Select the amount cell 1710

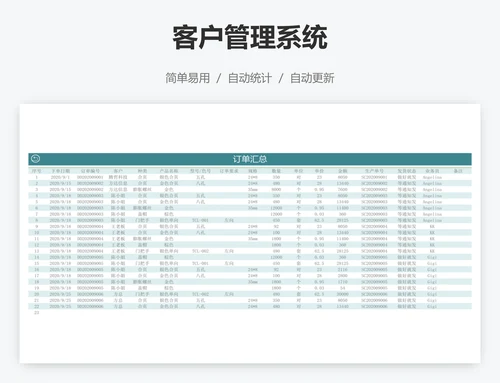(x=342, y=282)
